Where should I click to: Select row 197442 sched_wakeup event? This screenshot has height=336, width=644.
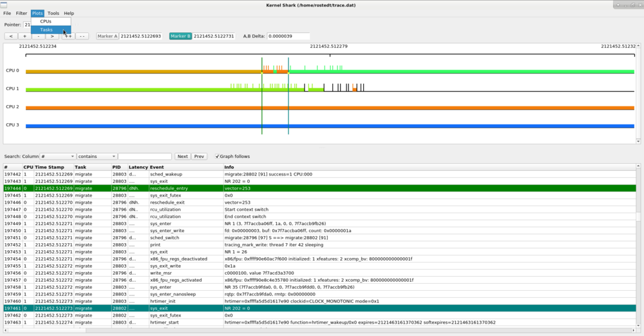pos(319,174)
